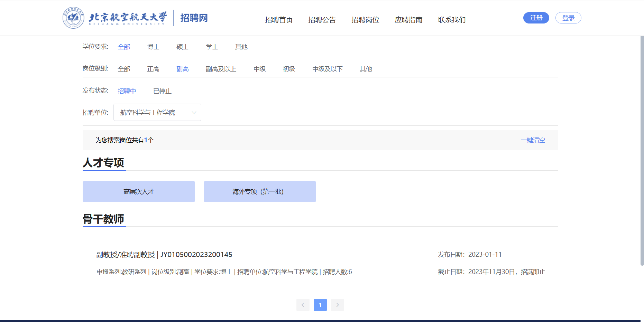
Task: Open 海外专项（第一批）category
Action: click(x=260, y=192)
